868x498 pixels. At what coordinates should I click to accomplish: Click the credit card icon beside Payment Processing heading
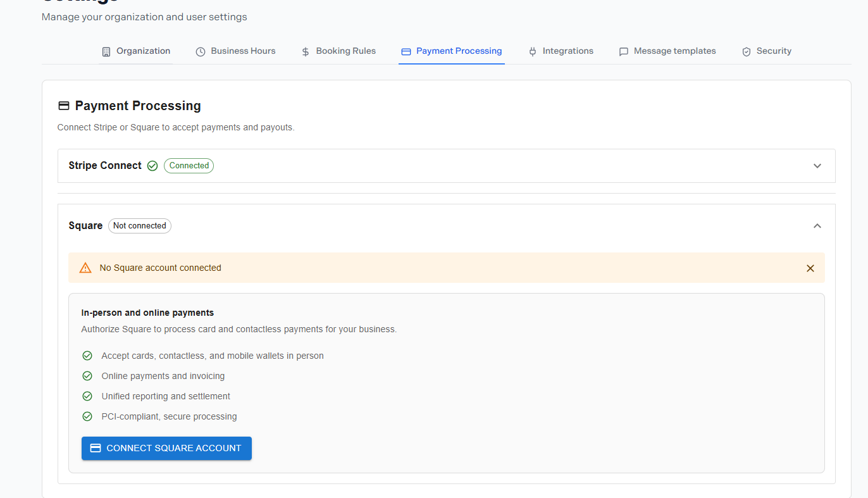pos(64,106)
